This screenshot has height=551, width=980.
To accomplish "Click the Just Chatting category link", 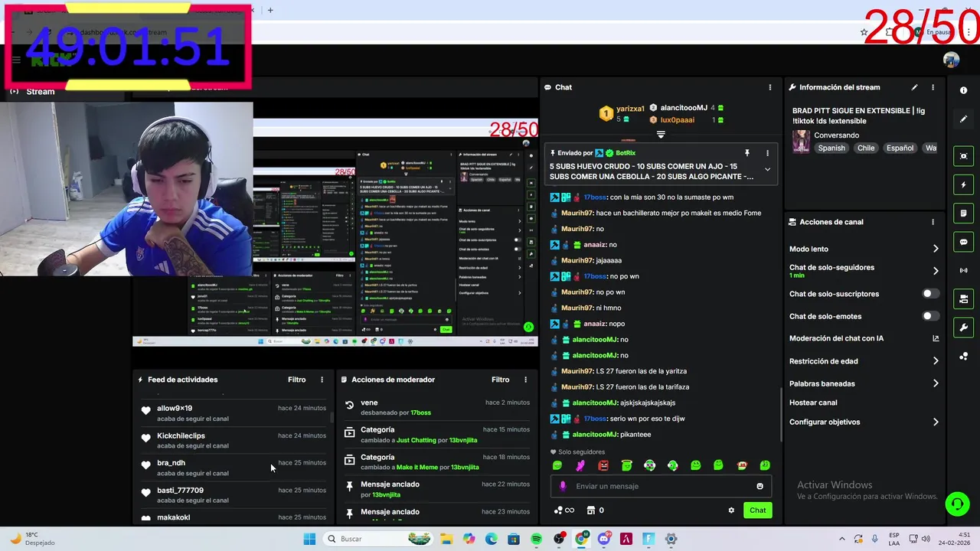I will click(416, 440).
